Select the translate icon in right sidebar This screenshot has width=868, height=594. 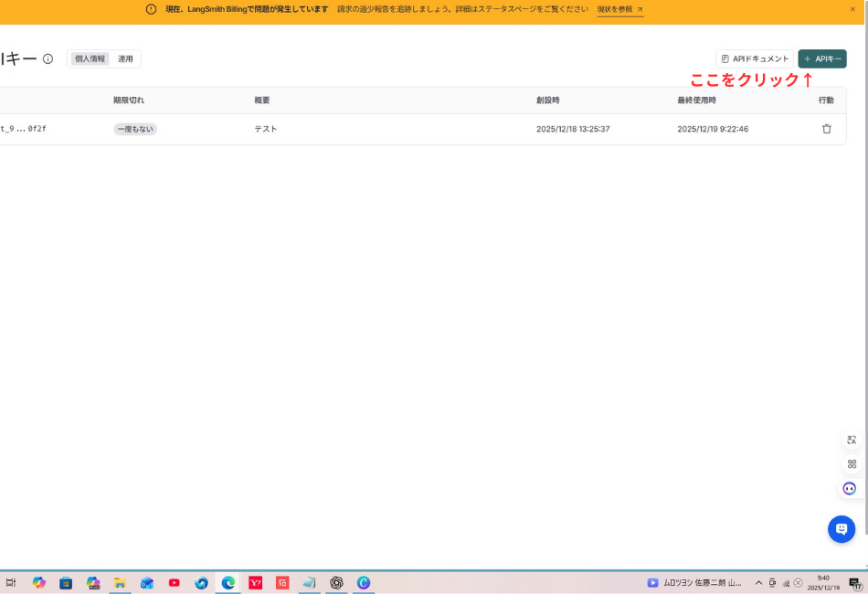click(851, 440)
